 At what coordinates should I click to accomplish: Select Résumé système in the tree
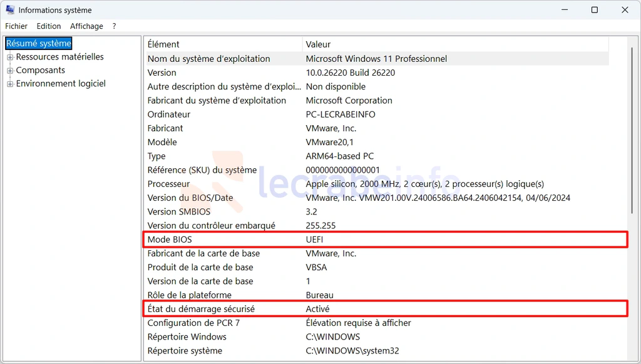point(39,44)
